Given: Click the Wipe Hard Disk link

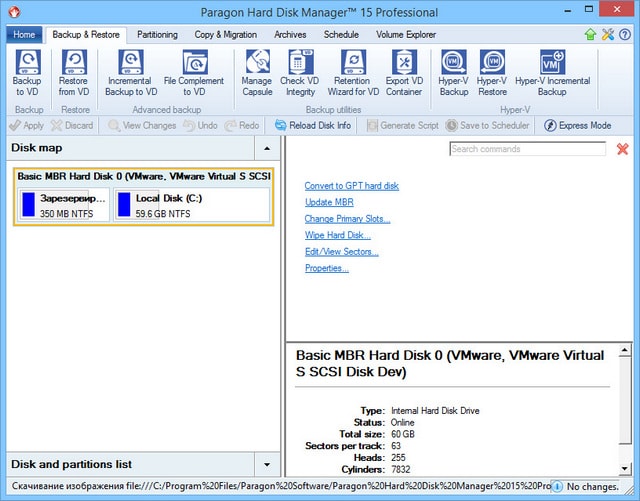Looking at the screenshot, I should coord(337,235).
